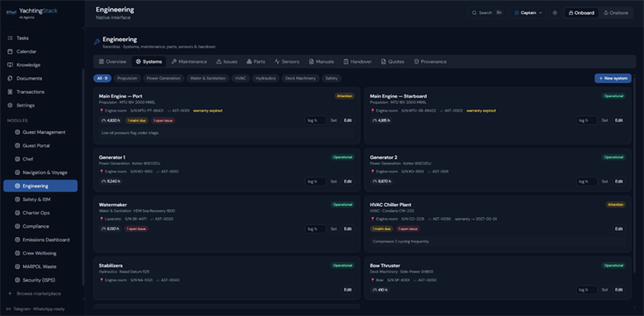The width and height of the screenshot is (644, 316).
Task: Open the Handover tab with clipboard icon
Action: [x=357, y=61]
